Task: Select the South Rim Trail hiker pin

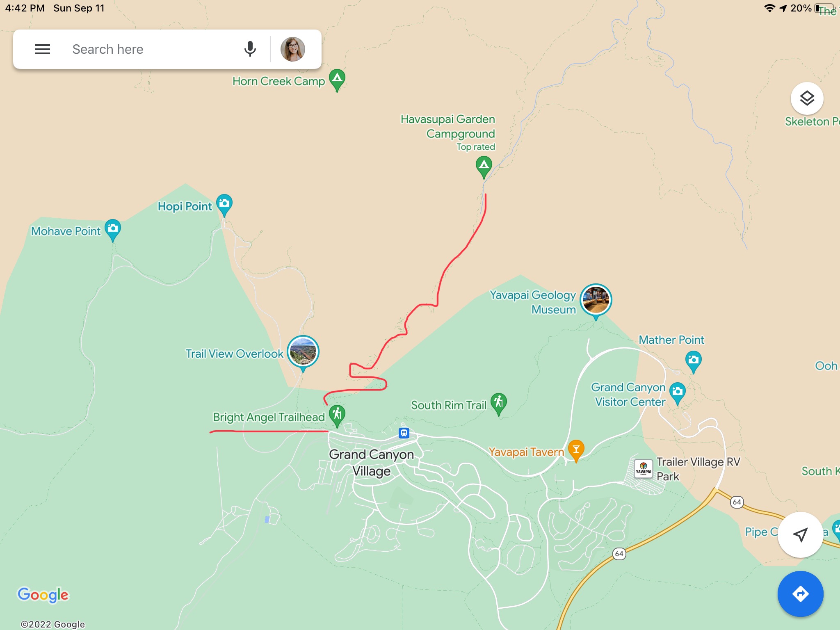Action: (499, 404)
